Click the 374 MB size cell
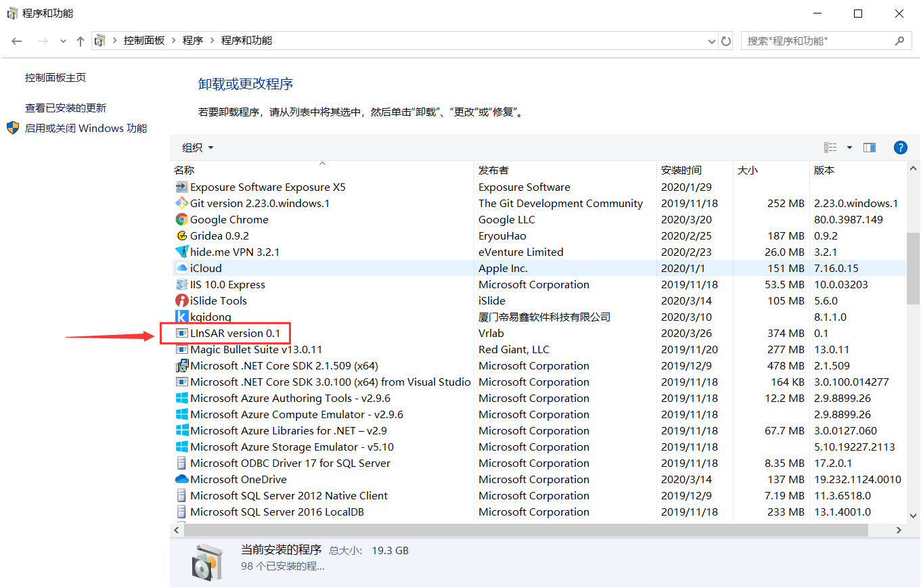 (x=786, y=334)
